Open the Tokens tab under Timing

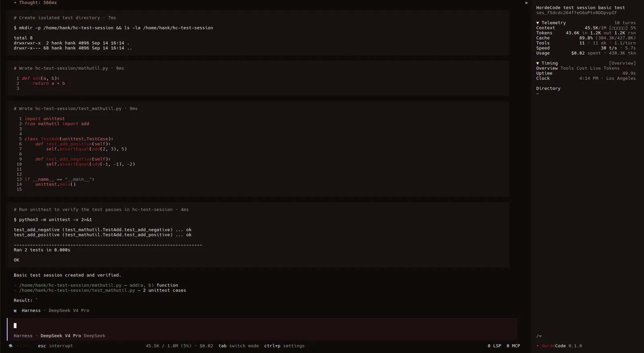(611, 68)
